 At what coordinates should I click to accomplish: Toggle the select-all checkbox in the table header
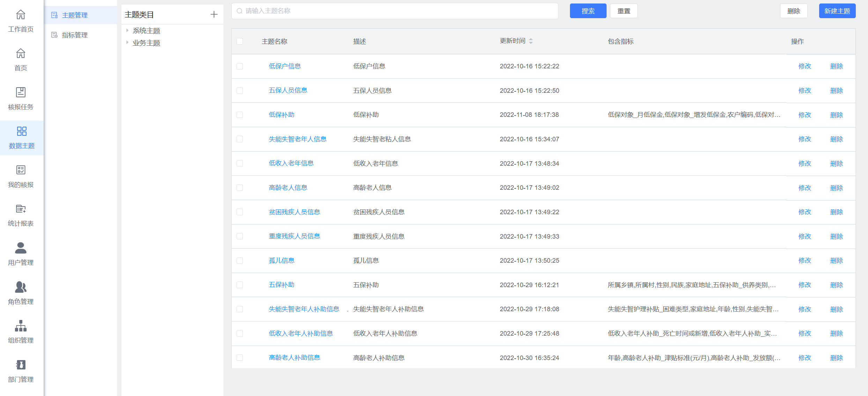tap(240, 41)
